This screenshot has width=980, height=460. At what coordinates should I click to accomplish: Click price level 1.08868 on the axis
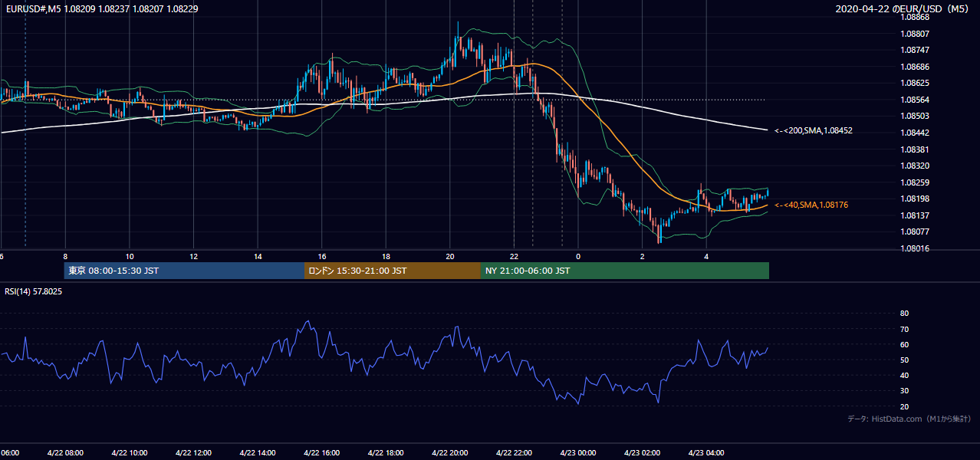[x=914, y=17]
